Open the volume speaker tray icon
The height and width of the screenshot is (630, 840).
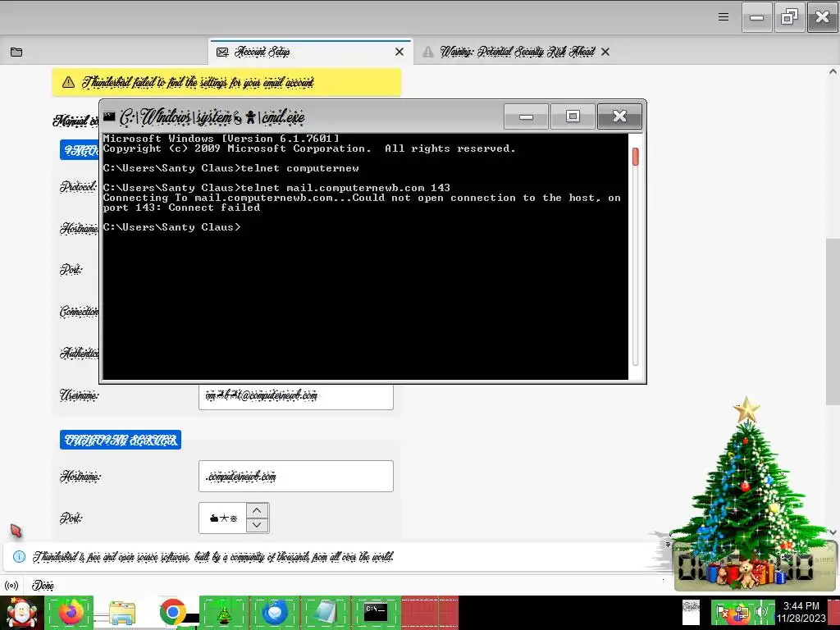762,613
